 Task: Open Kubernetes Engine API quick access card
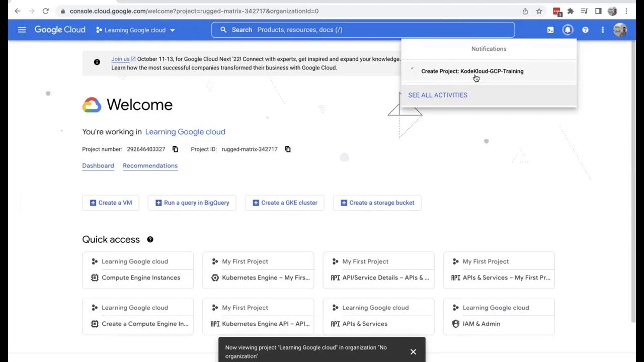coord(258,316)
